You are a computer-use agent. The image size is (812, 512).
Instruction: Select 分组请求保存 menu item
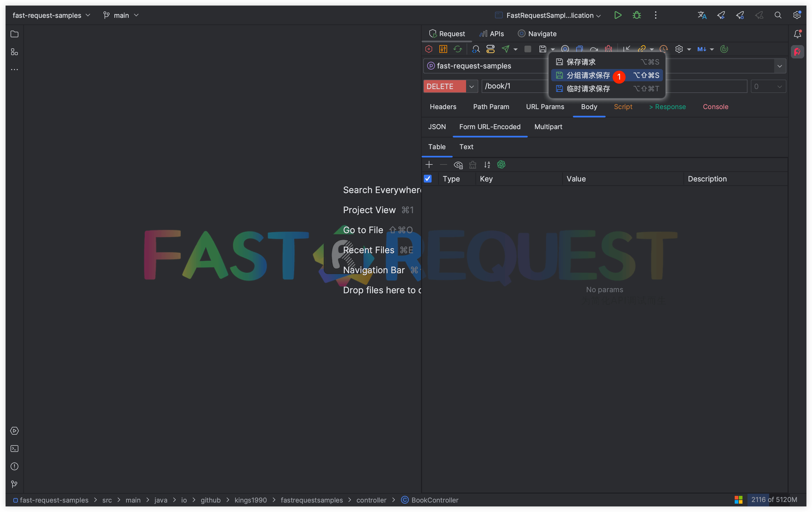pos(588,75)
